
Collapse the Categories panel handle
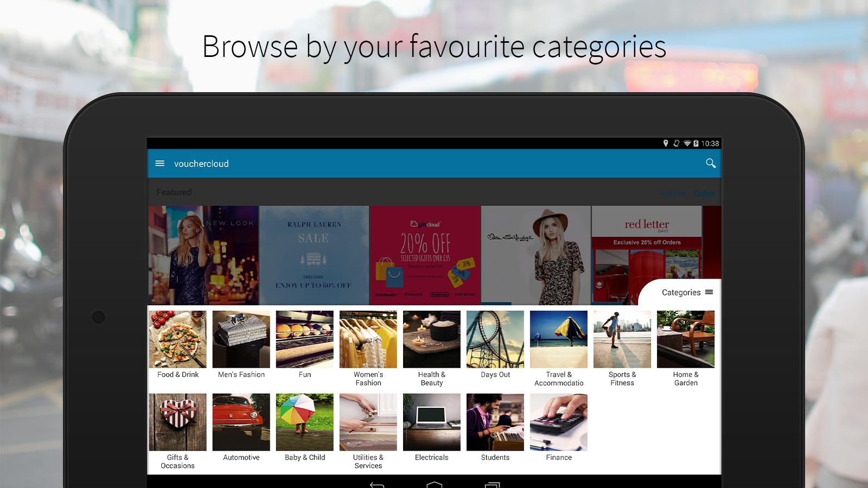click(x=687, y=292)
